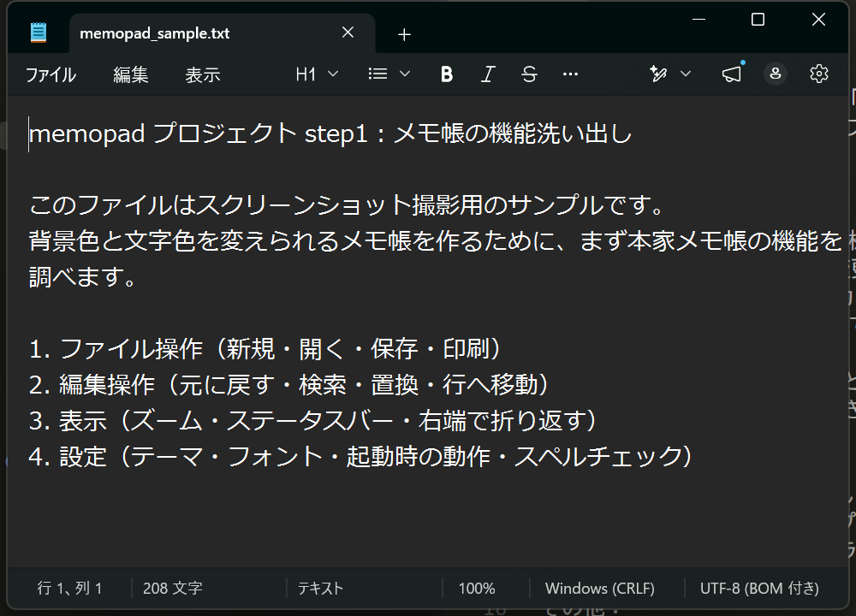Screen dimensions: 856x616
Task: Open the 編集 menu
Action: pos(130,74)
